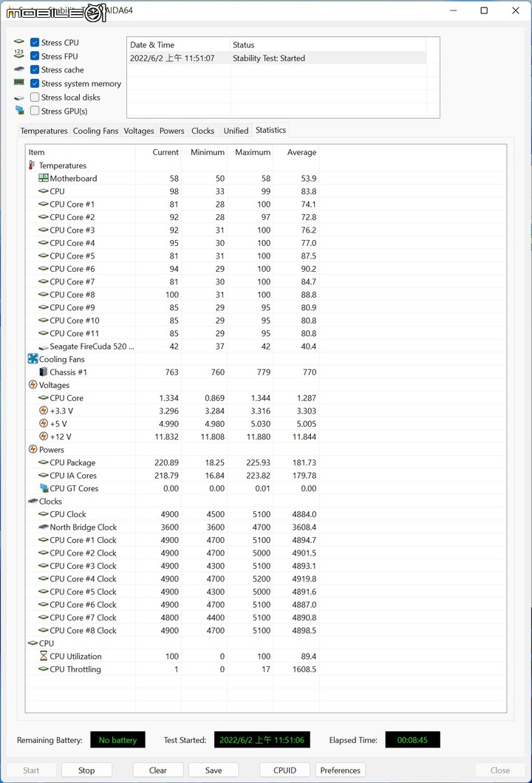The width and height of the screenshot is (532, 783).
Task: Enable Stress local disks checkbox
Action: [35, 97]
